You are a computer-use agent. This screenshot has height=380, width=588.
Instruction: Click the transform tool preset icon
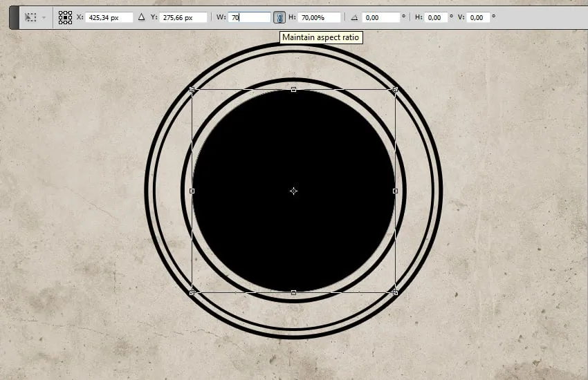tap(30, 17)
